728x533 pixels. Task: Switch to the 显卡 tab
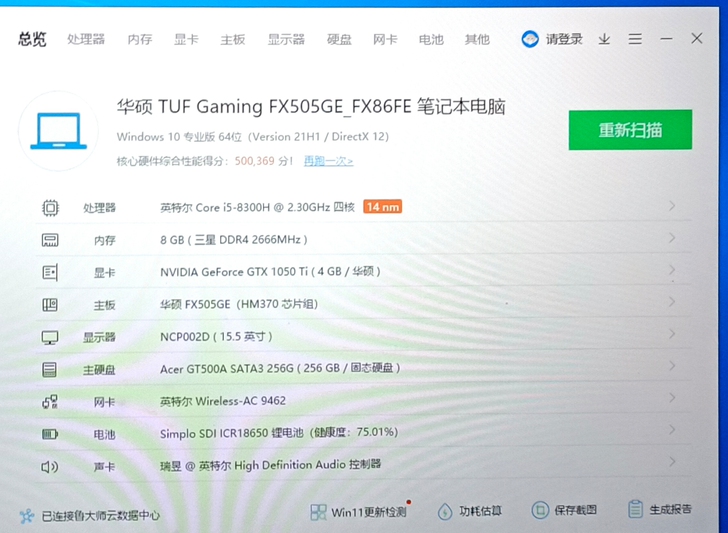pos(186,39)
